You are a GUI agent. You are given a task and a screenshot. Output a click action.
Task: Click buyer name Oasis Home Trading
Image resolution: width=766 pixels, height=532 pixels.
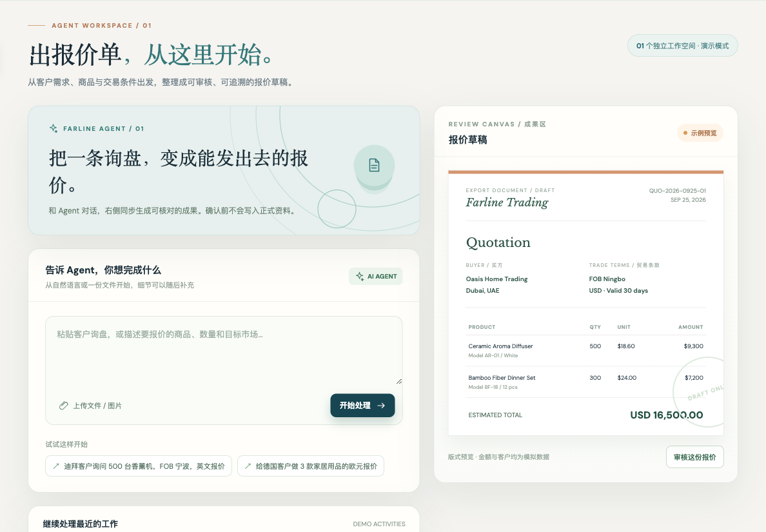[x=497, y=279]
